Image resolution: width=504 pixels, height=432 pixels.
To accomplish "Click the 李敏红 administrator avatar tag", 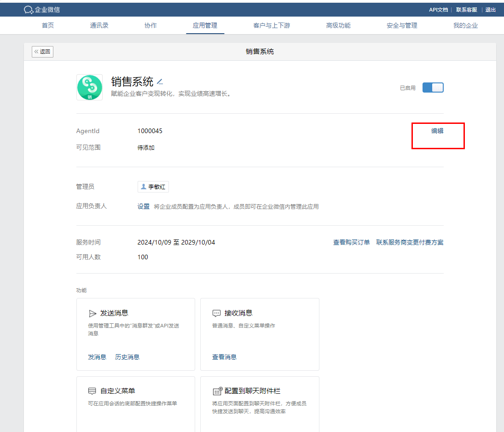I will pyautogui.click(x=153, y=187).
